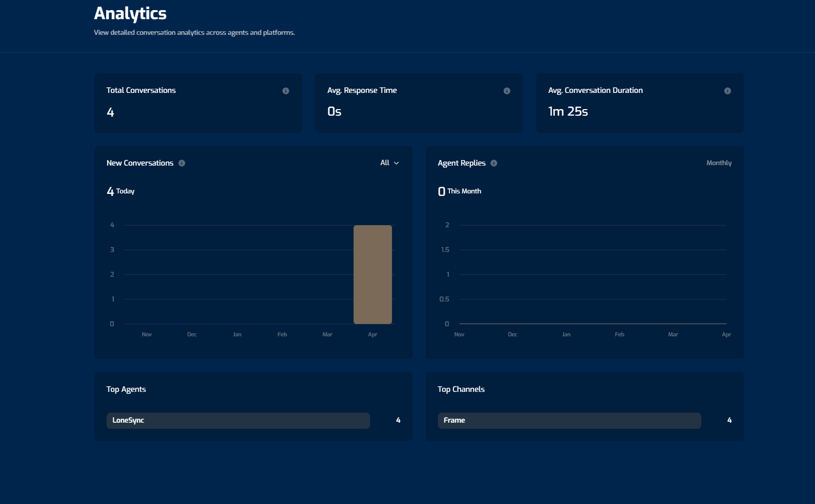Click the 0s response time value
815x504 pixels.
[334, 112]
